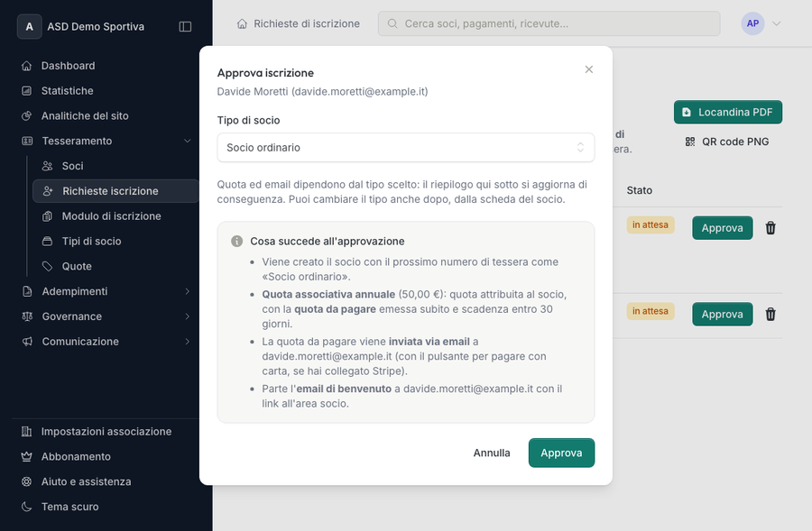The width and height of the screenshot is (812, 531).
Task: Click the search magnifier icon
Action: click(x=392, y=23)
